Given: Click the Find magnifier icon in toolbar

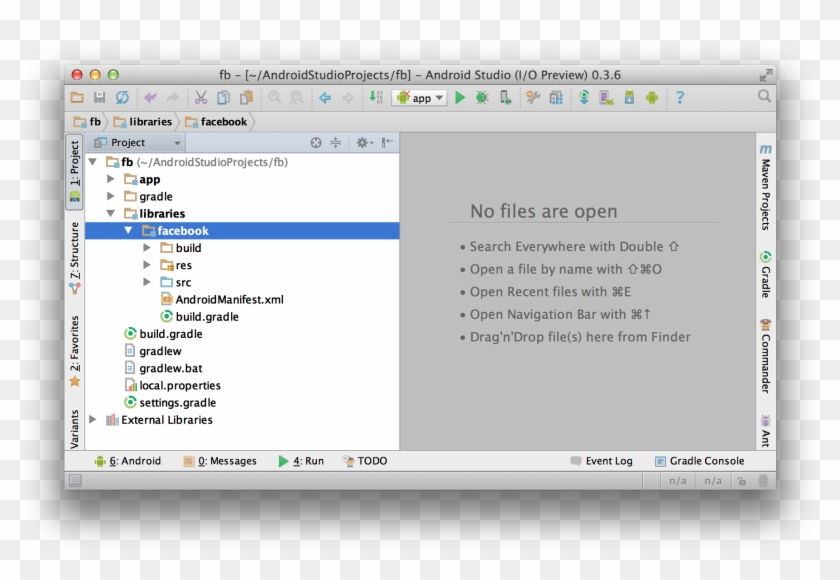Looking at the screenshot, I should pyautogui.click(x=274, y=97).
